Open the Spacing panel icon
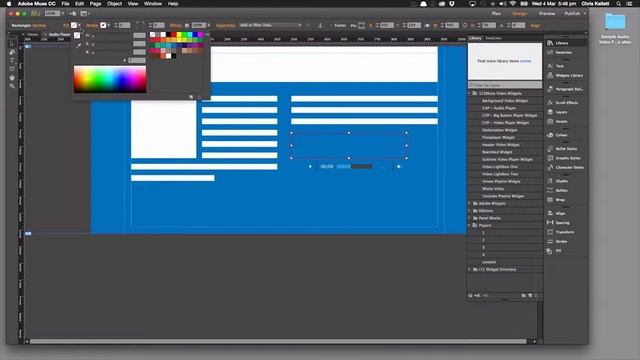640x360 pixels. (550, 222)
